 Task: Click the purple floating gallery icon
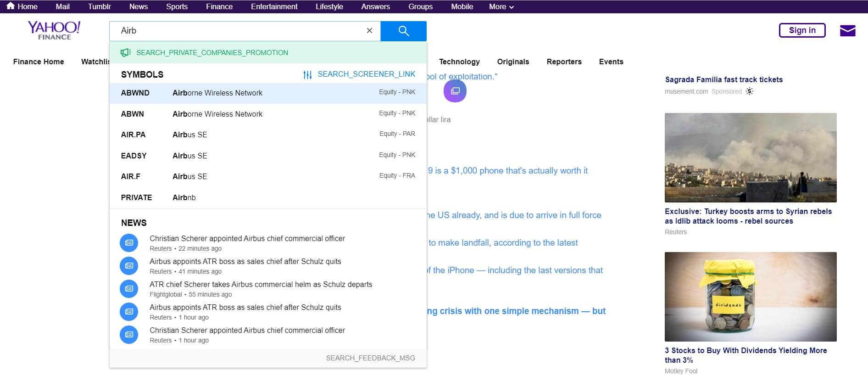(455, 91)
